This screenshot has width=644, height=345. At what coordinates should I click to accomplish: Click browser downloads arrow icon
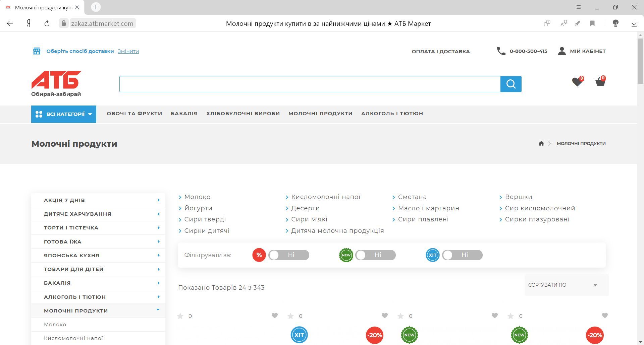(634, 23)
